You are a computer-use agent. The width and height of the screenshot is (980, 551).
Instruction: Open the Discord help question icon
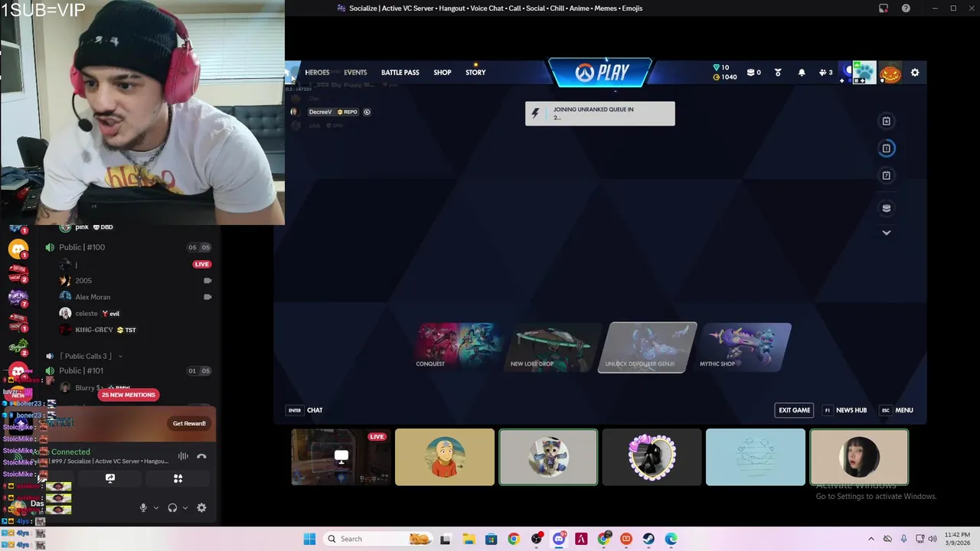click(906, 8)
